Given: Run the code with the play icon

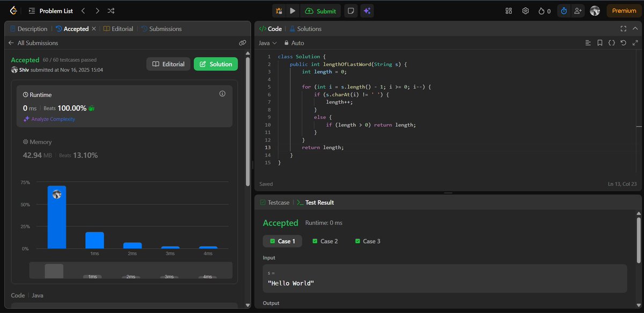Looking at the screenshot, I should tap(292, 11).
